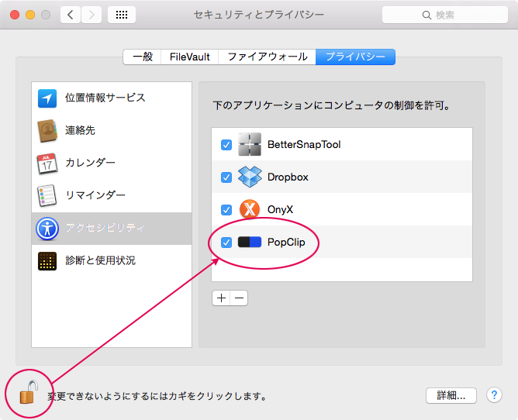Remove selected app with the minus button

pos(239,298)
